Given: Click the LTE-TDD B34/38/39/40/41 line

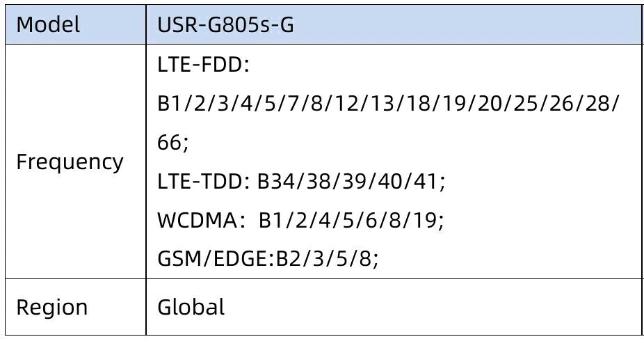Looking at the screenshot, I should [x=301, y=181].
